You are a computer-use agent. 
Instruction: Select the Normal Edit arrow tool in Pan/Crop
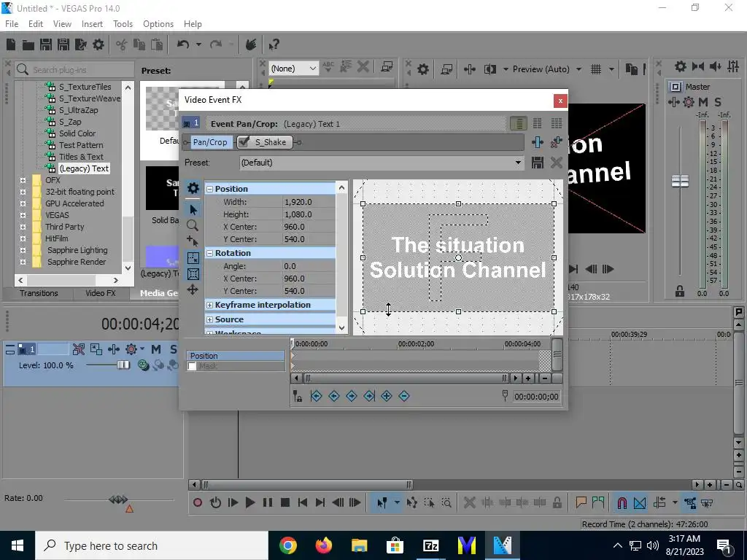[193, 209]
